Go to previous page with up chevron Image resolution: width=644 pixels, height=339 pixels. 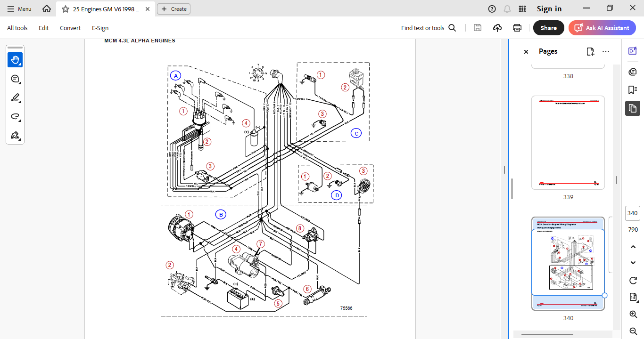coord(633,247)
